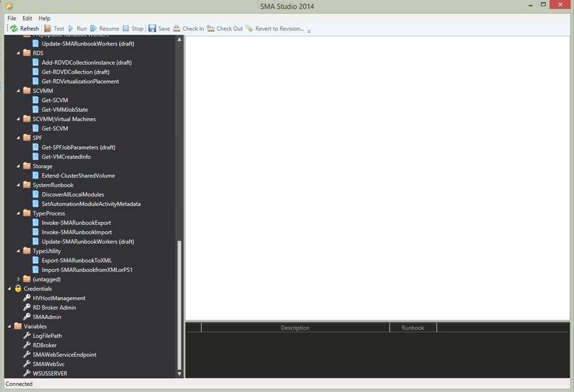Collapse the RDS folder node
Viewport: 574px width, 392px height.
pyautogui.click(x=18, y=53)
